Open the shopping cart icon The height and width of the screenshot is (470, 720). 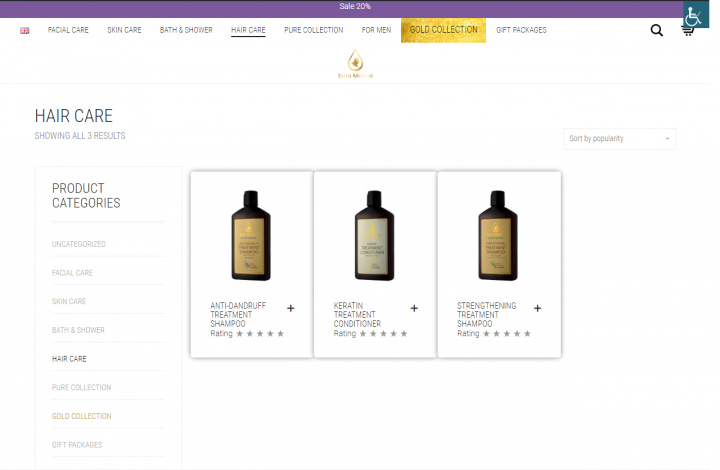687,31
